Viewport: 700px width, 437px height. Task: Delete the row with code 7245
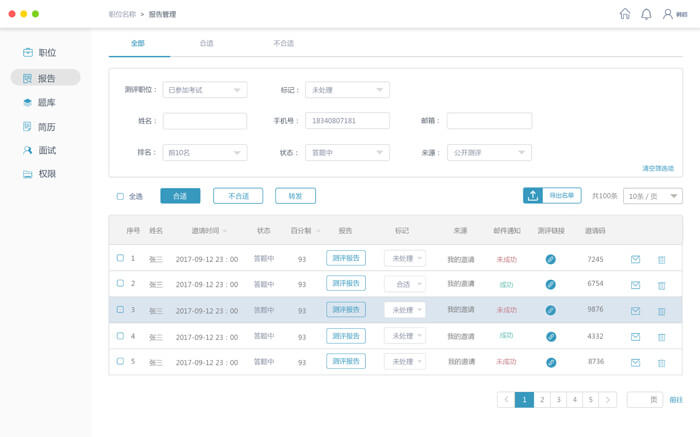coord(662,260)
